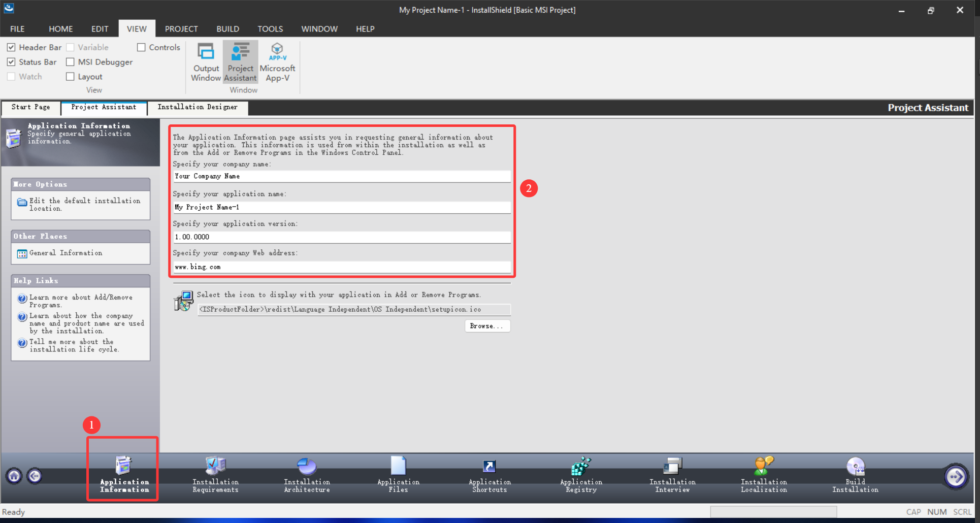
Task: Open Learn more about Add/Remove Programs link
Action: (81, 301)
